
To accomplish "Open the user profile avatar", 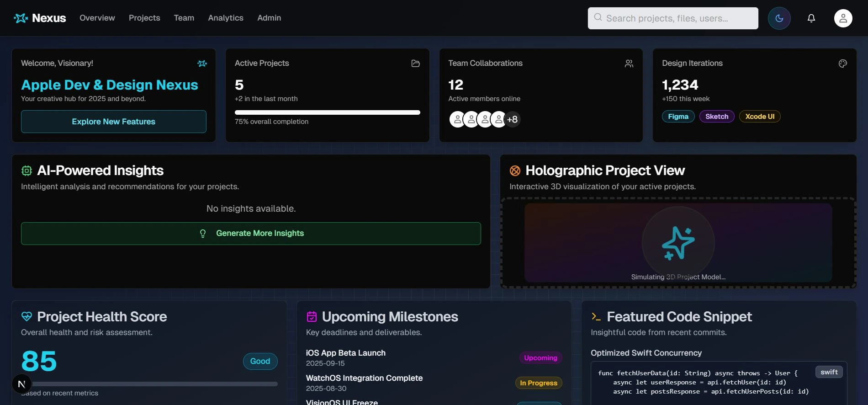I will [843, 18].
